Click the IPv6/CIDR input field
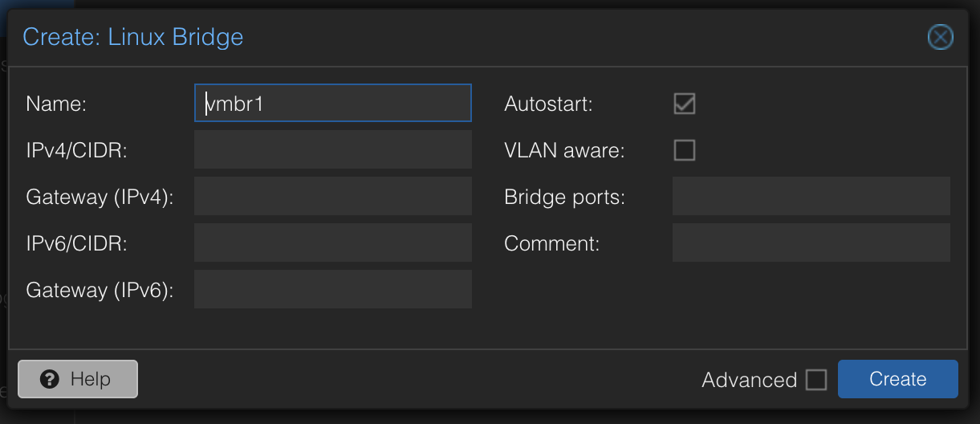Viewport: 980px width, 424px height. coord(332,243)
